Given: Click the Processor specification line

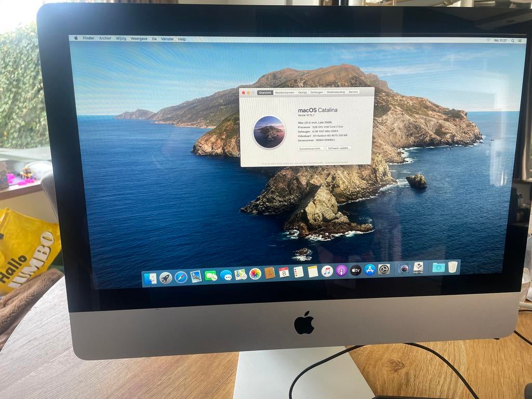Looking at the screenshot, I should tap(321, 127).
